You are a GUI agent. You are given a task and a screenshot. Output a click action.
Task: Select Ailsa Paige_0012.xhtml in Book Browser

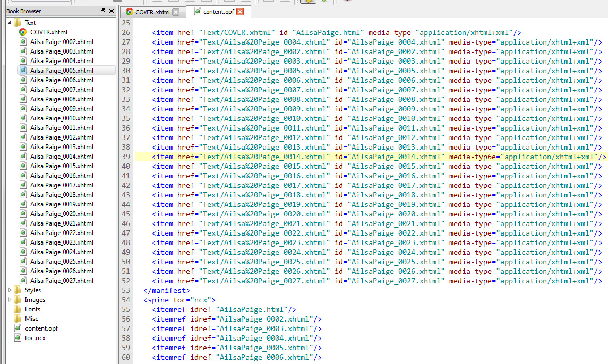[62, 137]
